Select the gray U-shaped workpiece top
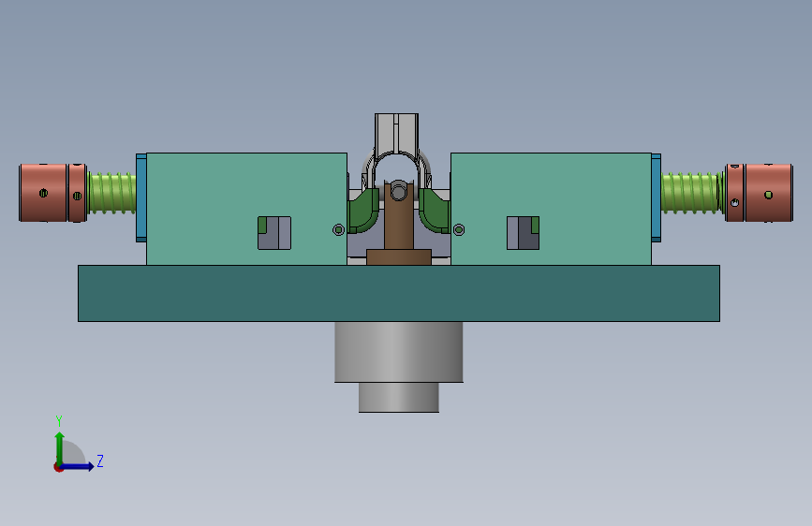Viewport: 812px width, 526px height. 397,134
